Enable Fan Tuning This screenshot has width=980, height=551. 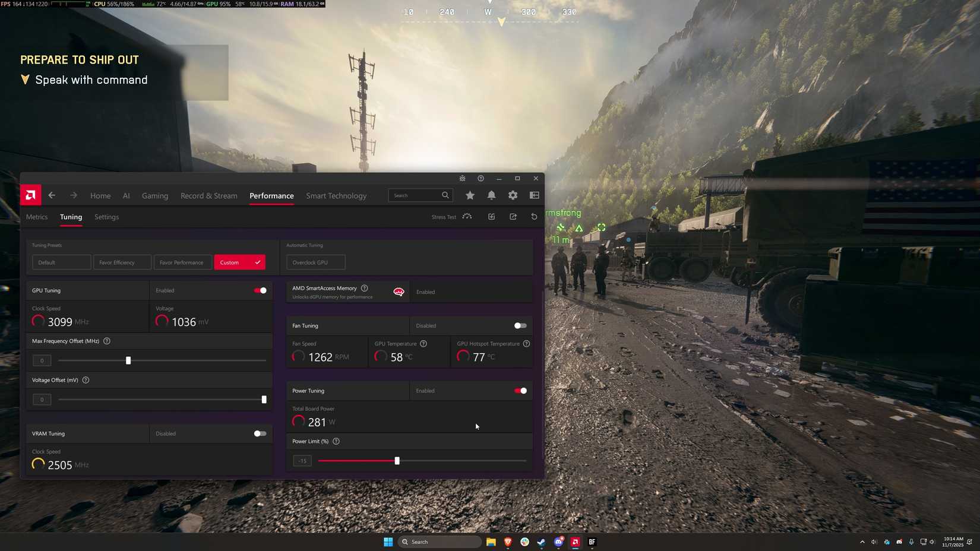point(520,325)
